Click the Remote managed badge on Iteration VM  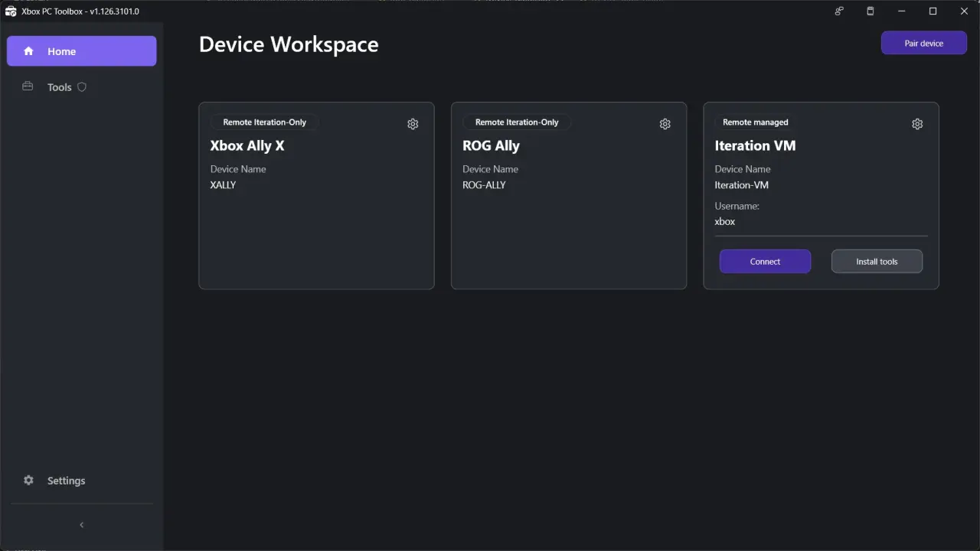(x=755, y=122)
